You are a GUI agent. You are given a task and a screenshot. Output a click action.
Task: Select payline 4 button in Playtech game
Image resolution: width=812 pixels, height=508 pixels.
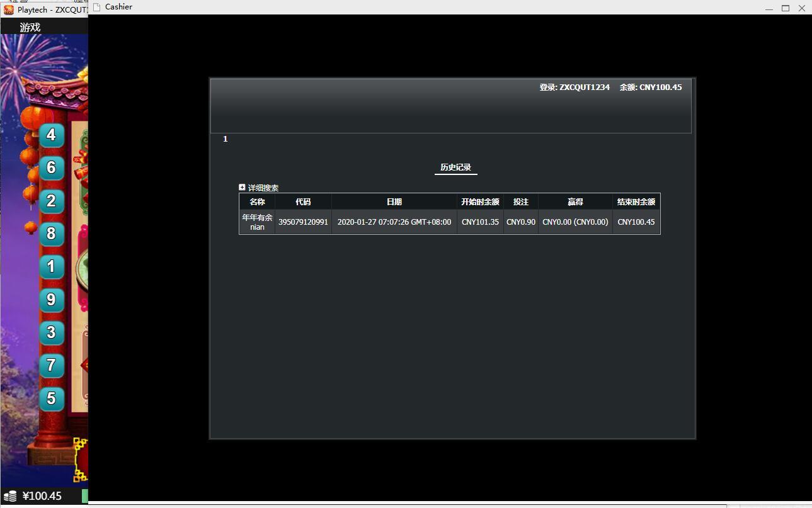[x=52, y=135]
